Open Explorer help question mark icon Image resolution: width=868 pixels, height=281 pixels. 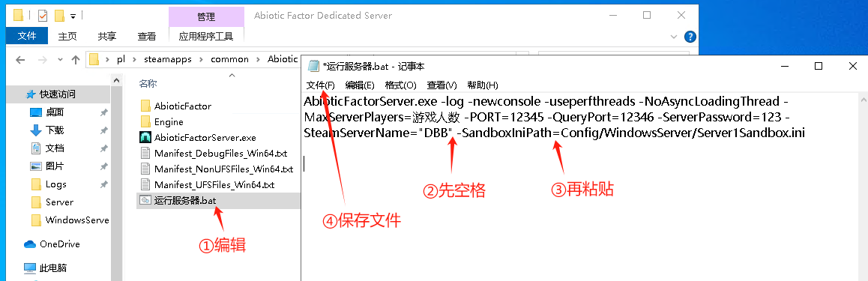(690, 37)
